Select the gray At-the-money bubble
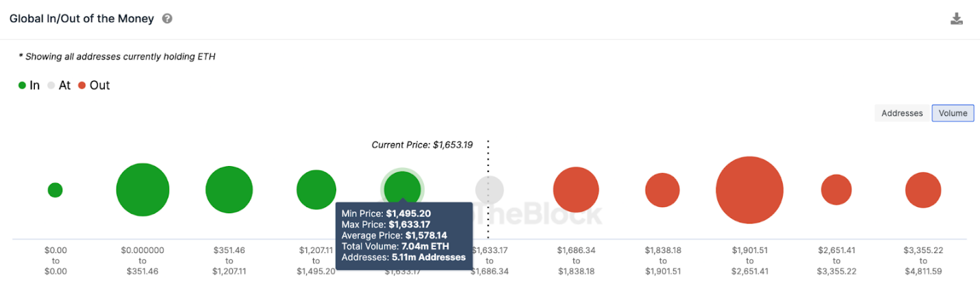 click(x=490, y=190)
